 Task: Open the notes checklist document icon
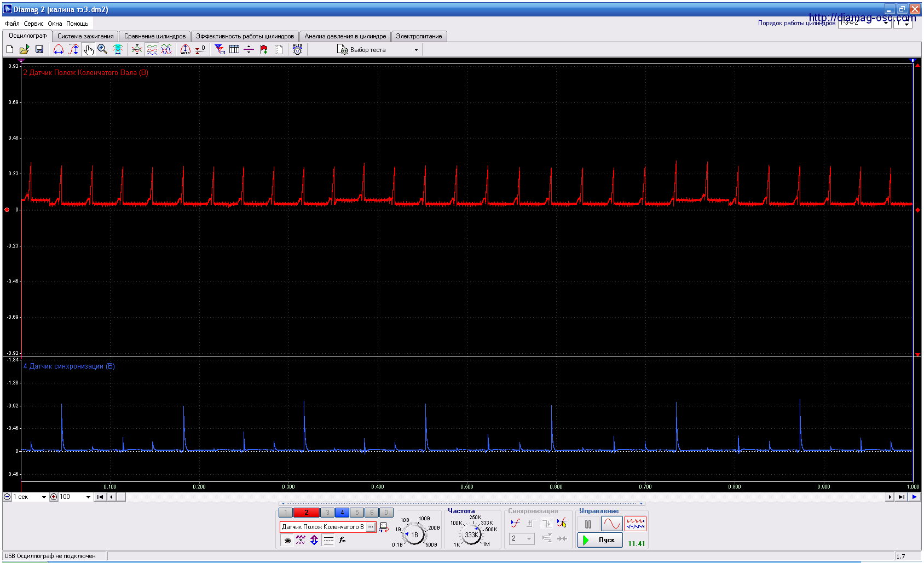(279, 49)
